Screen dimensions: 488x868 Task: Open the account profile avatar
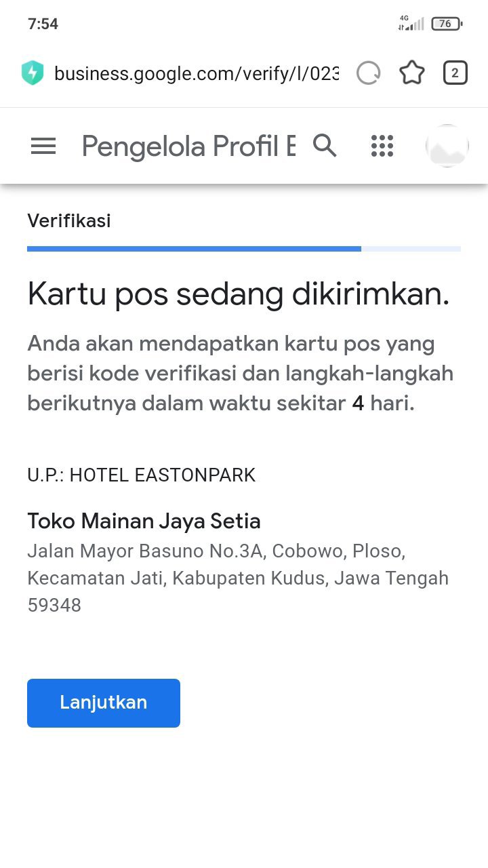pyautogui.click(x=447, y=146)
